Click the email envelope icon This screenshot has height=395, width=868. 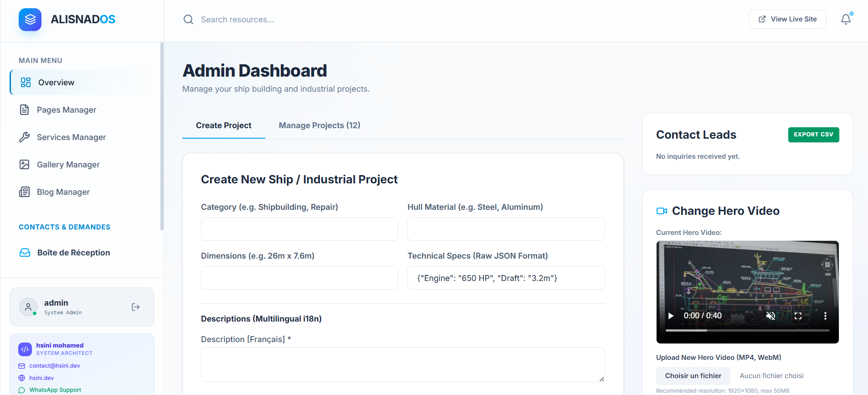pyautogui.click(x=21, y=366)
